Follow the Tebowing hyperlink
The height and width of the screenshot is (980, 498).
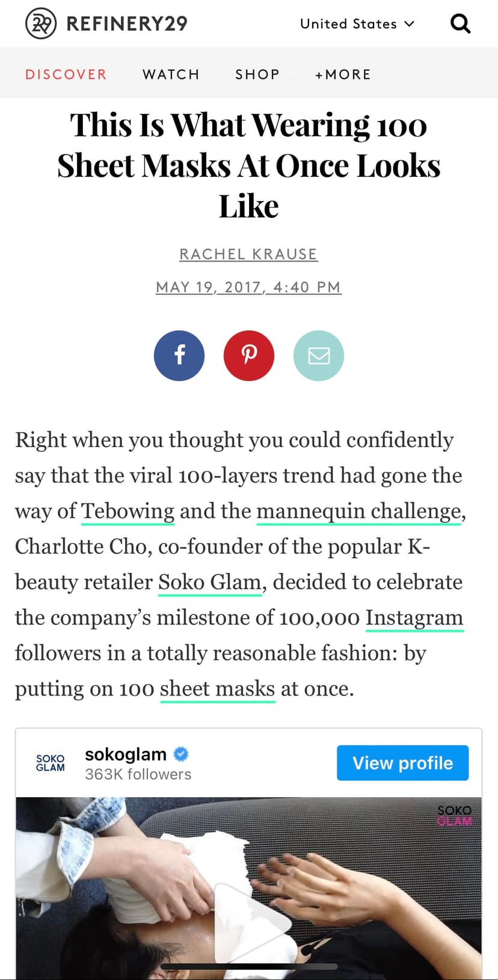point(128,511)
